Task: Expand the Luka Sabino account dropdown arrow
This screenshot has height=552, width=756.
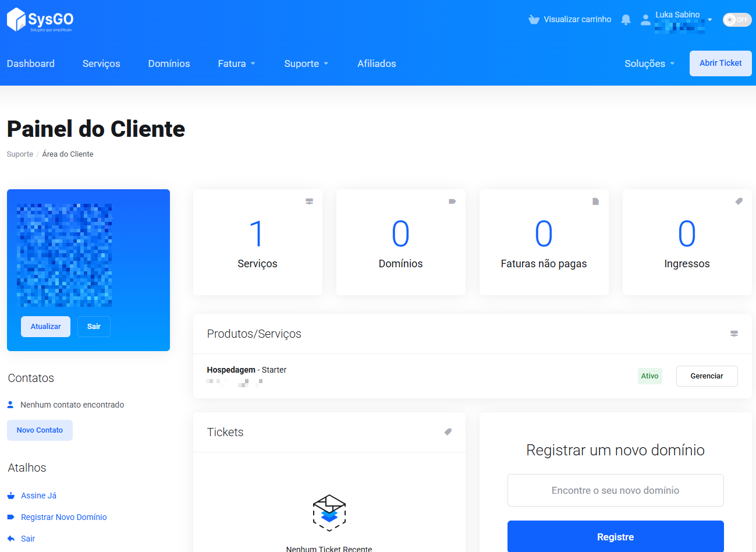Action: point(710,20)
